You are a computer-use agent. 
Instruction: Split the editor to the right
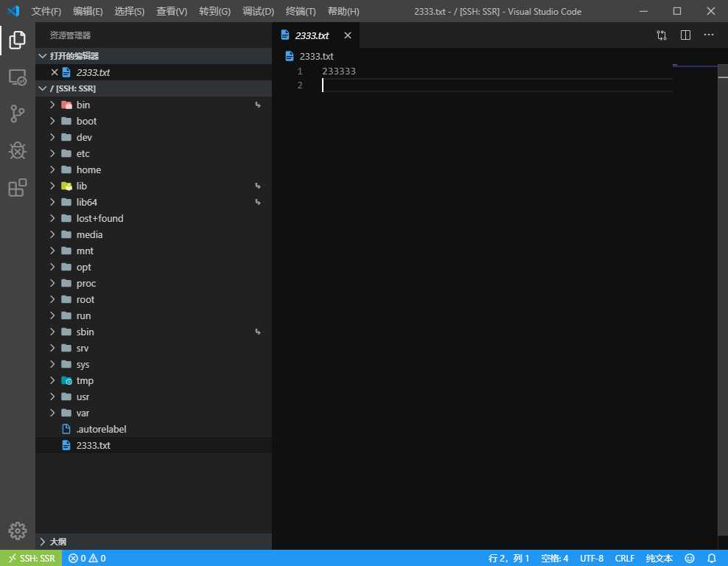(685, 35)
